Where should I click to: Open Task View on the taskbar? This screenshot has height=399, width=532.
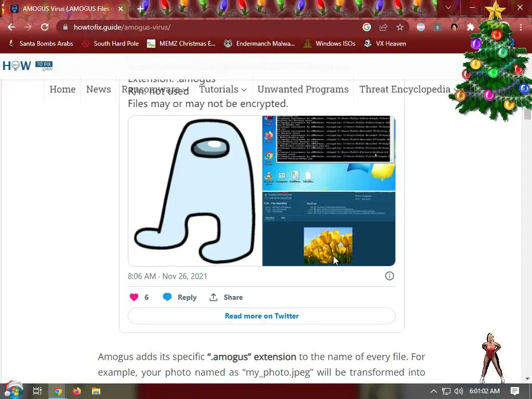37,391
